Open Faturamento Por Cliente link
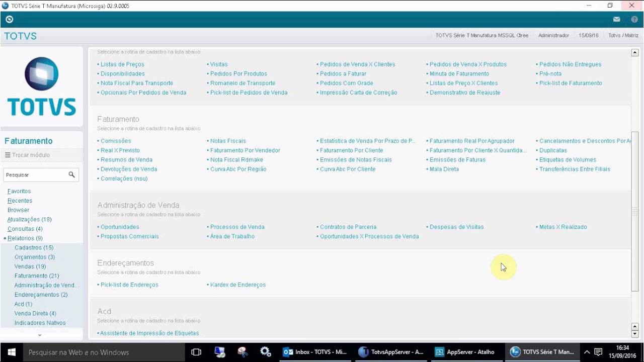 coord(351,150)
